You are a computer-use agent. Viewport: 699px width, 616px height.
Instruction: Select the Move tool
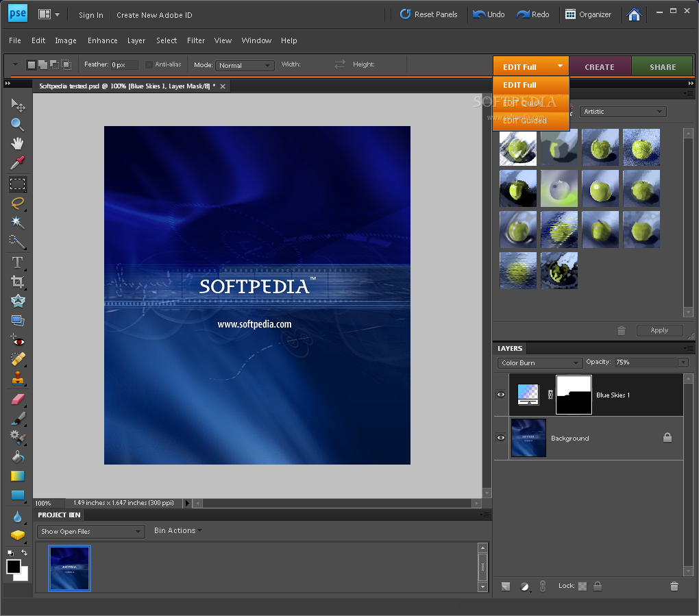pos(17,106)
